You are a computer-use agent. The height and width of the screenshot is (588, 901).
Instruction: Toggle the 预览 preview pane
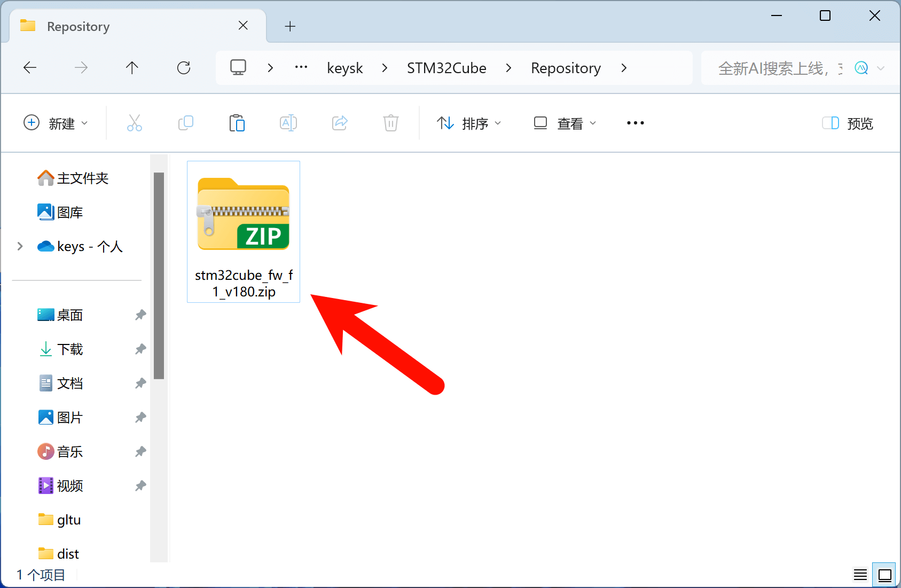(848, 123)
